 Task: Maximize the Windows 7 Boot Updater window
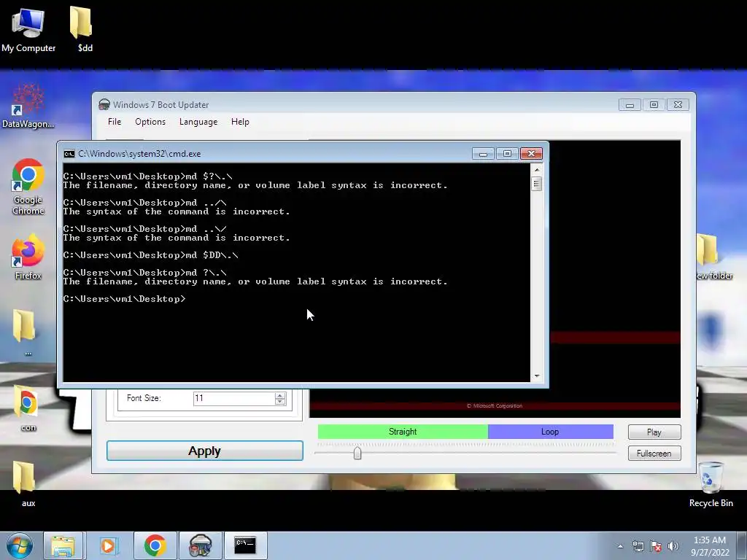point(654,105)
